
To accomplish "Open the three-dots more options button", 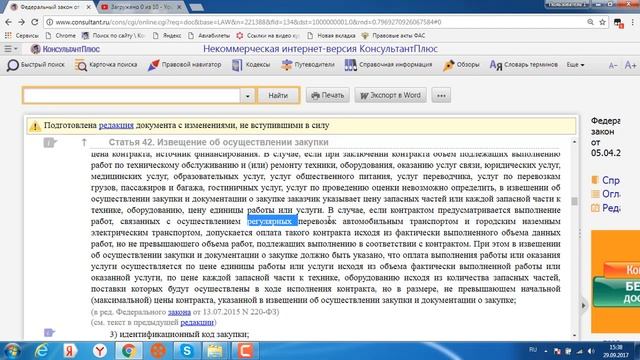I will click(441, 96).
